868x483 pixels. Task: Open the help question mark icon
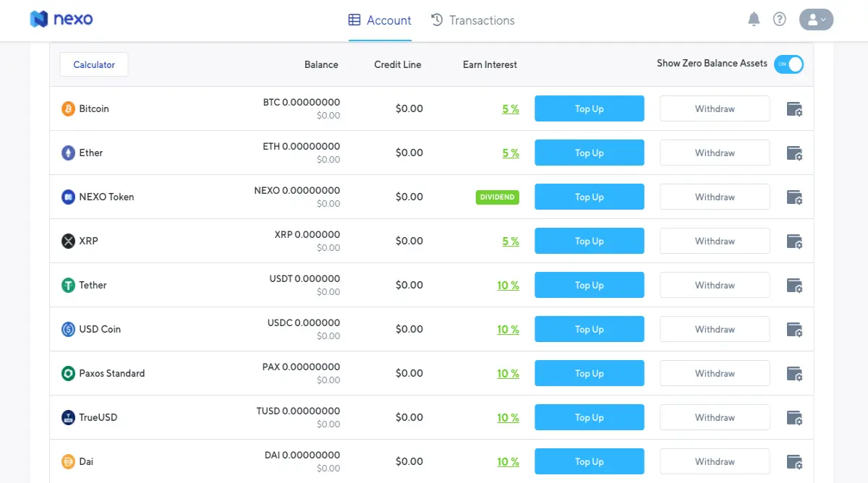[x=780, y=20]
